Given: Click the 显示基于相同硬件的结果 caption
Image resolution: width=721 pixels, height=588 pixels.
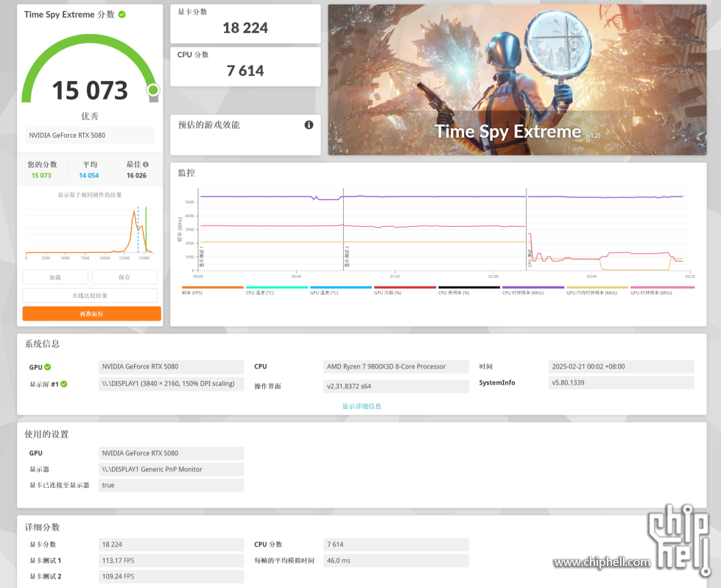Looking at the screenshot, I should click(90, 195).
